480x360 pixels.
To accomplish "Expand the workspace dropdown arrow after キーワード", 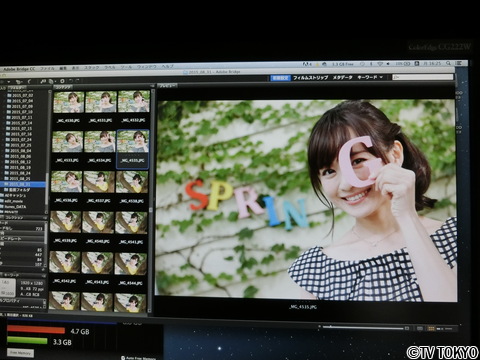I will pyautogui.click(x=381, y=77).
